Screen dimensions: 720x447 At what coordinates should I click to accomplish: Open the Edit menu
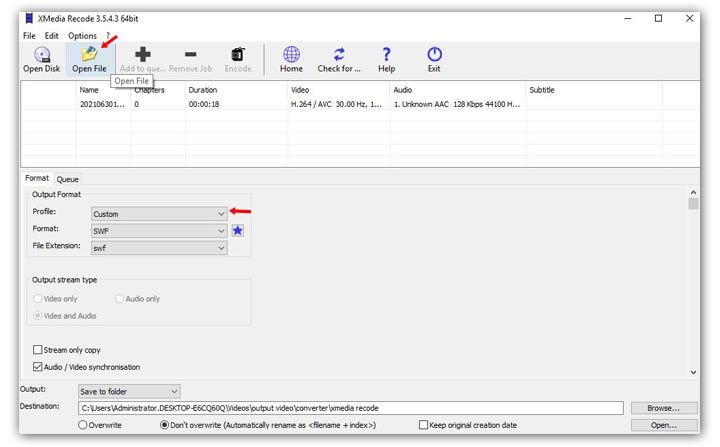[51, 36]
